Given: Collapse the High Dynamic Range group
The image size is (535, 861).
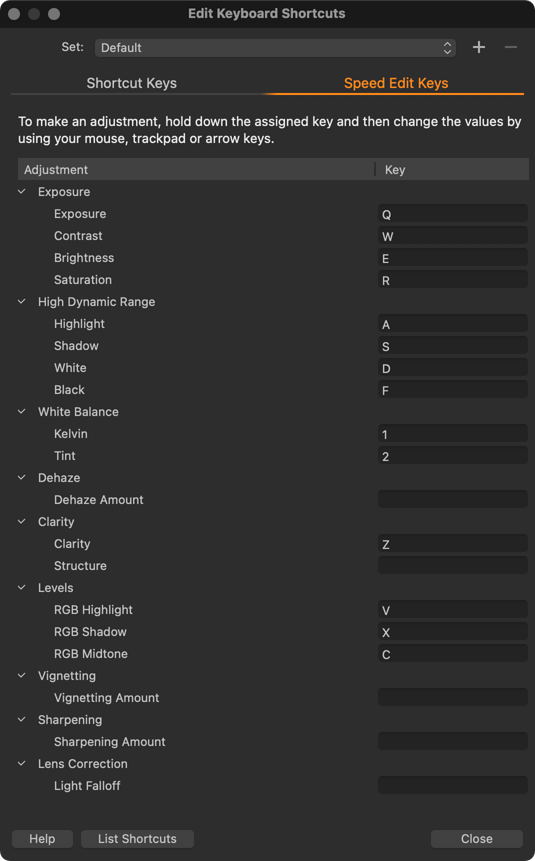Looking at the screenshot, I should coord(22,301).
